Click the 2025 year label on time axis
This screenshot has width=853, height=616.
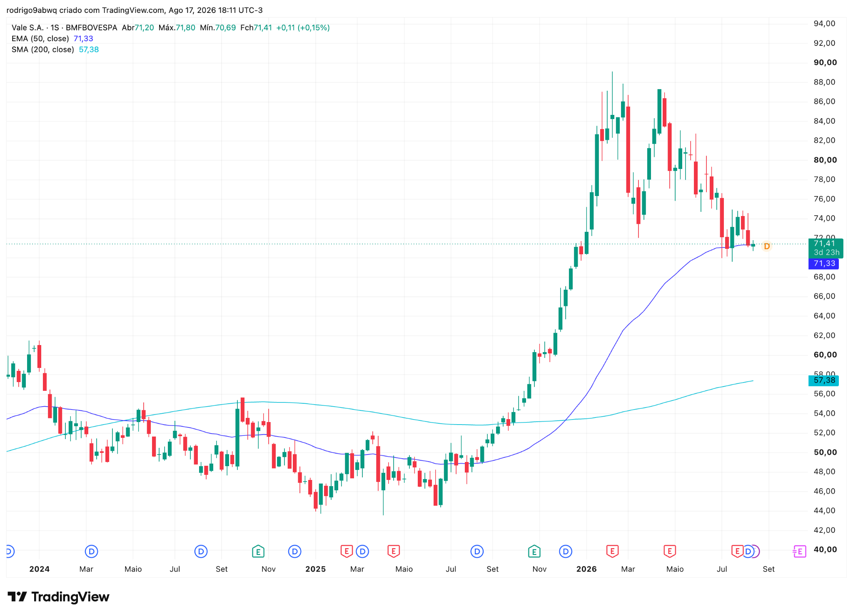coord(315,569)
